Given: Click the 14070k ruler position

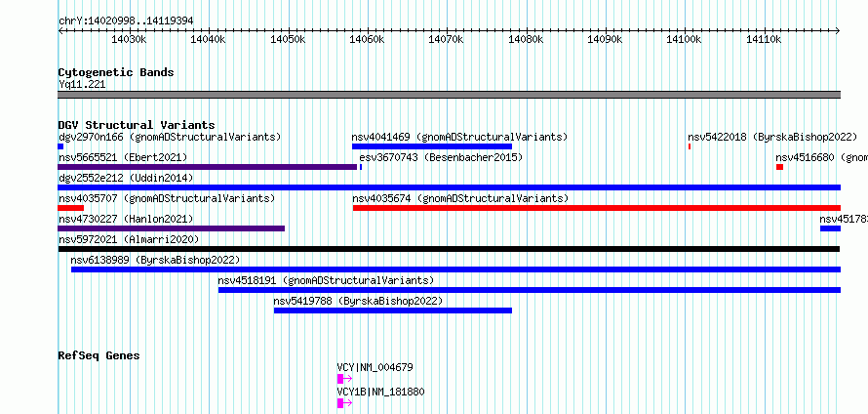Looking at the screenshot, I should point(446,40).
